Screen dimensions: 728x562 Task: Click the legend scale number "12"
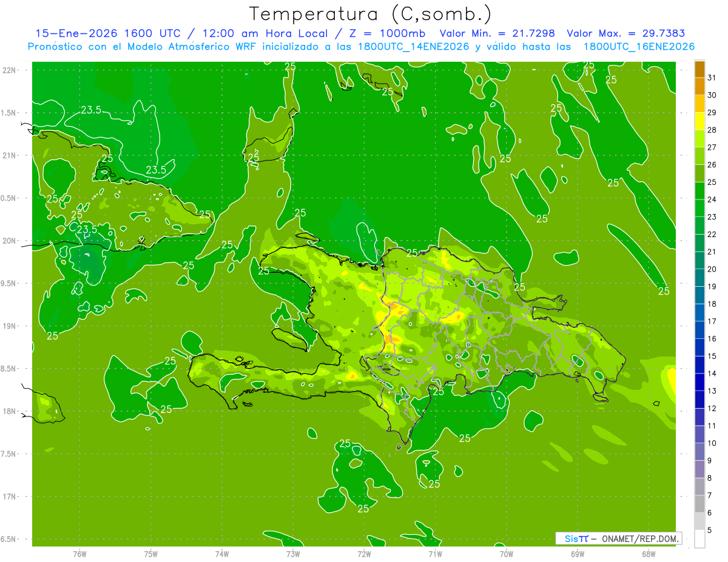pos(712,408)
